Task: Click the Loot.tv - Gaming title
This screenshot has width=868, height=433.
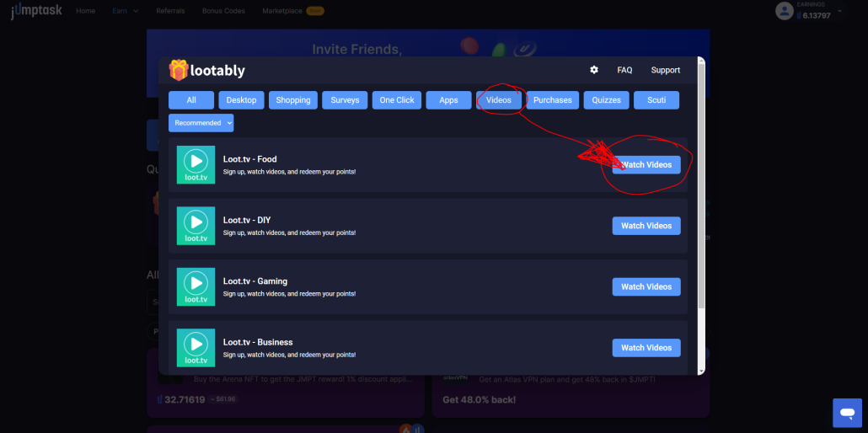Action: coord(255,281)
